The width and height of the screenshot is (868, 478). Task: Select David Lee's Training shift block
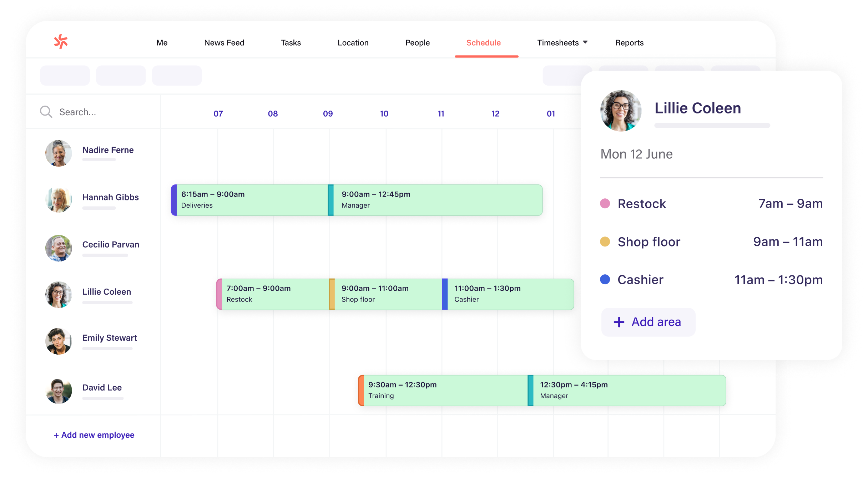(443, 390)
